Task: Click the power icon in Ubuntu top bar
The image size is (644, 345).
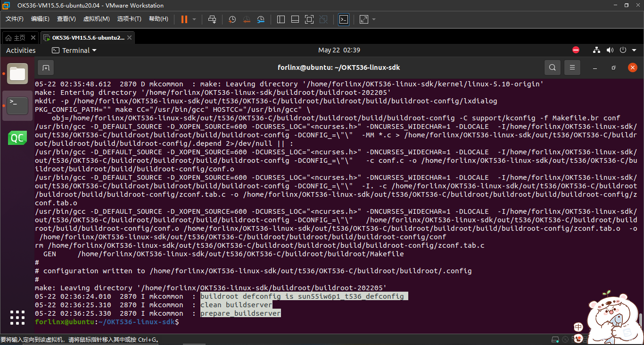Action: (x=623, y=50)
